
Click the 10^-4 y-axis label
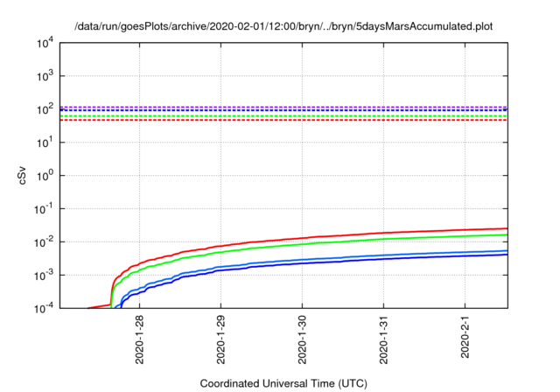click(43, 308)
